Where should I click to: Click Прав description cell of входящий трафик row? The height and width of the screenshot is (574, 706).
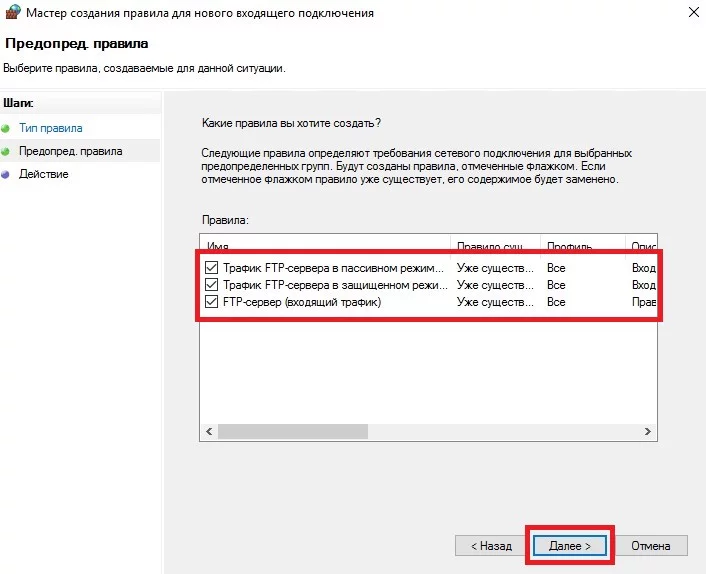644,302
